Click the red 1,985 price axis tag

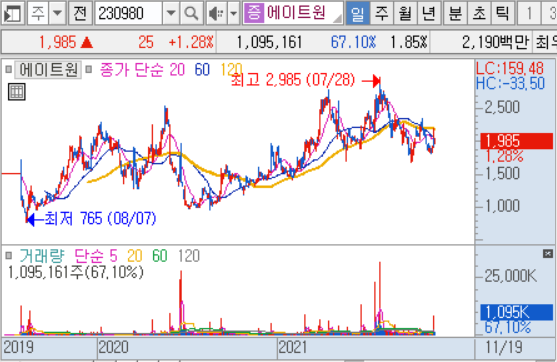pos(517,141)
